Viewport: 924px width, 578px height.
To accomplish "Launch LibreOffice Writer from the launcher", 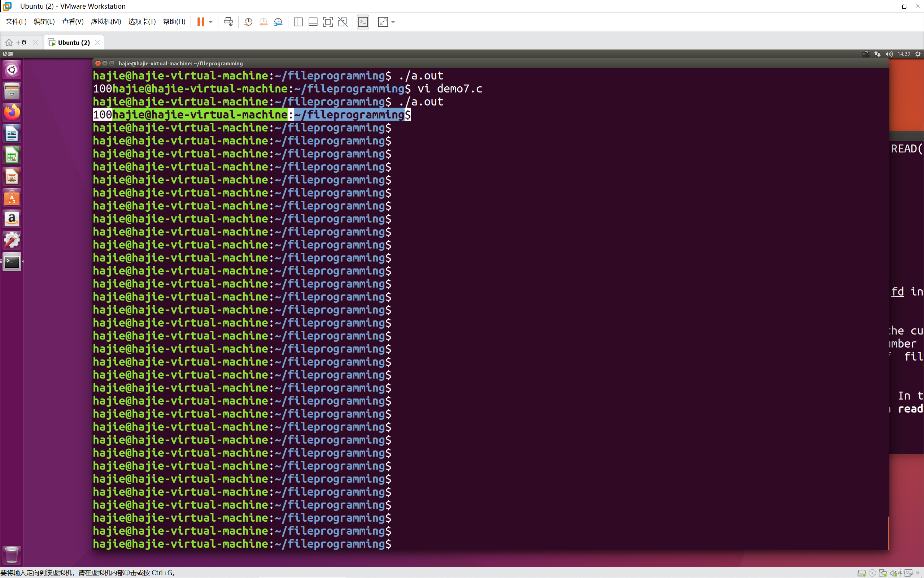I will pyautogui.click(x=12, y=134).
